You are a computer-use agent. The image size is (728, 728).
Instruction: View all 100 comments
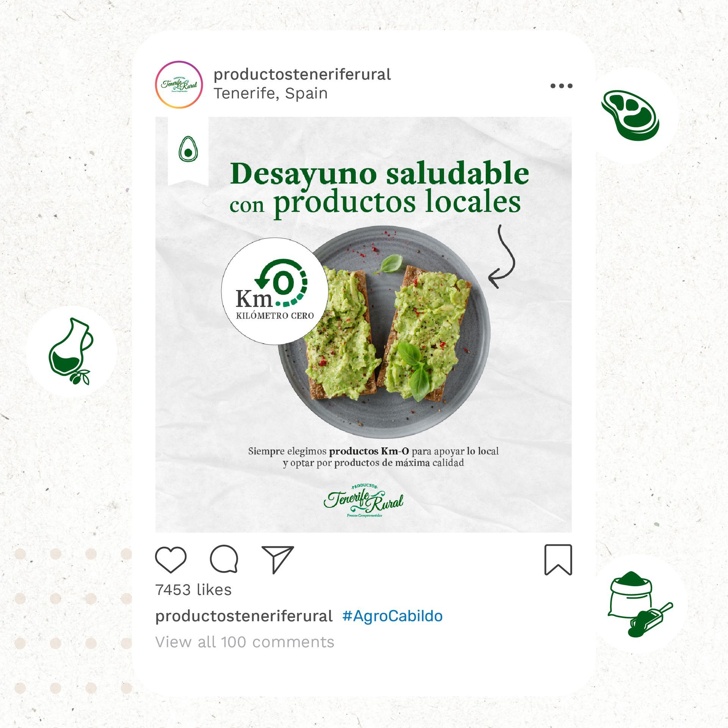pyautogui.click(x=245, y=642)
